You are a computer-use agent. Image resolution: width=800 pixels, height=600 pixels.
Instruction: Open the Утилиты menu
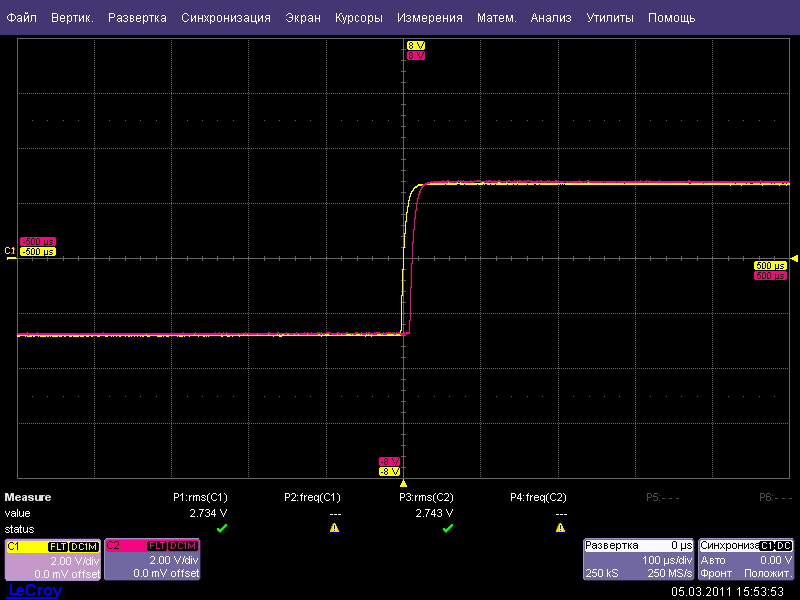pos(609,18)
